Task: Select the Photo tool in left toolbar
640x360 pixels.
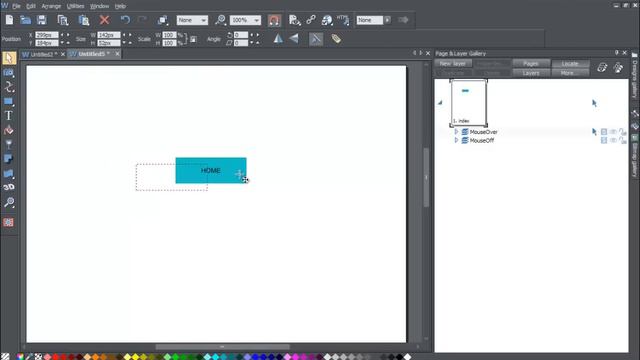Action: (9, 73)
